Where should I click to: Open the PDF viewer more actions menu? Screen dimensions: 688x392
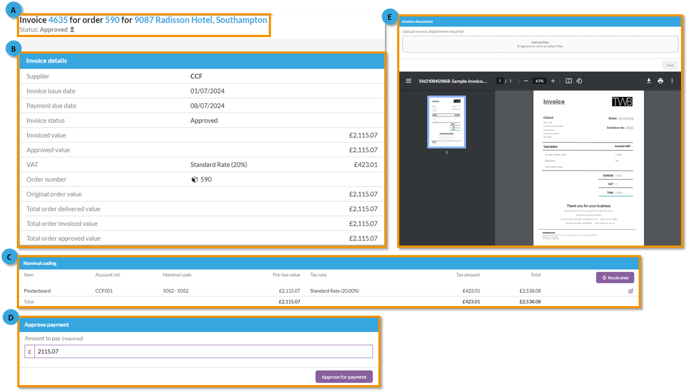tap(672, 81)
